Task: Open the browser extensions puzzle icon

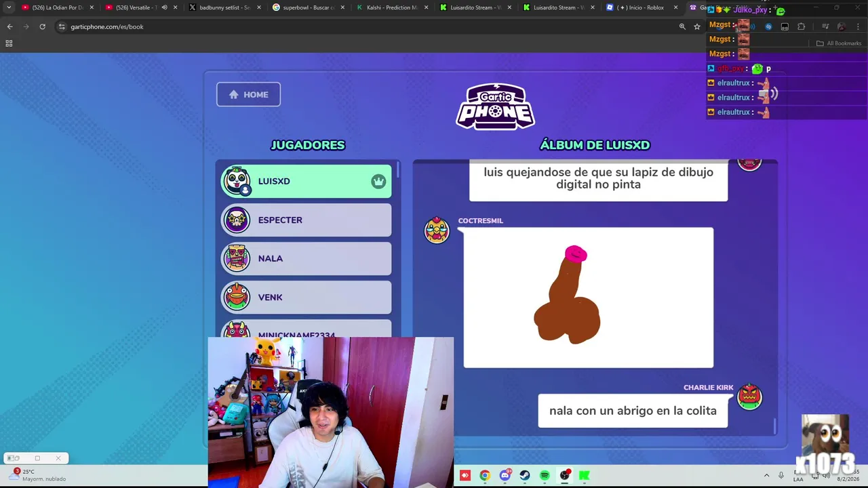Action: pos(801,26)
